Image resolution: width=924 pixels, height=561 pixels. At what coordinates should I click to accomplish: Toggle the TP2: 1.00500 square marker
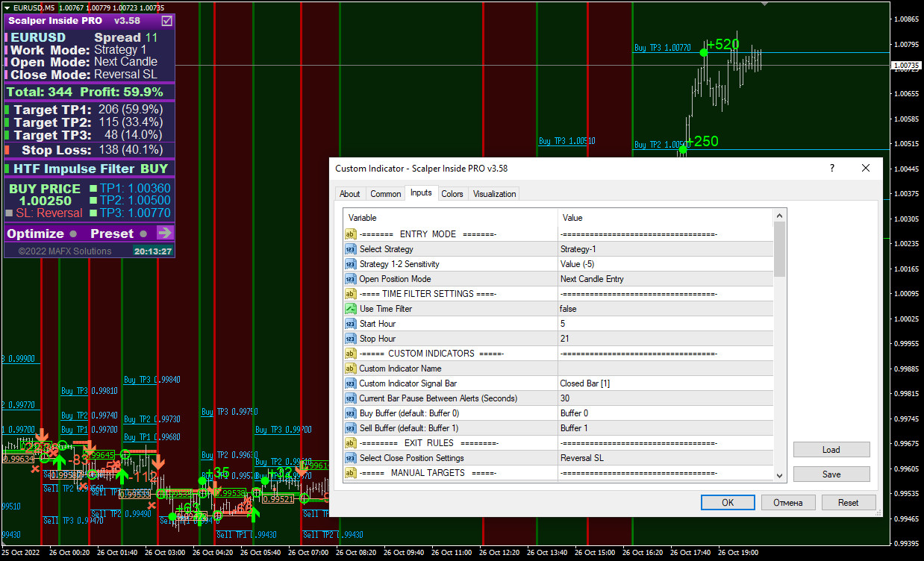click(x=93, y=201)
